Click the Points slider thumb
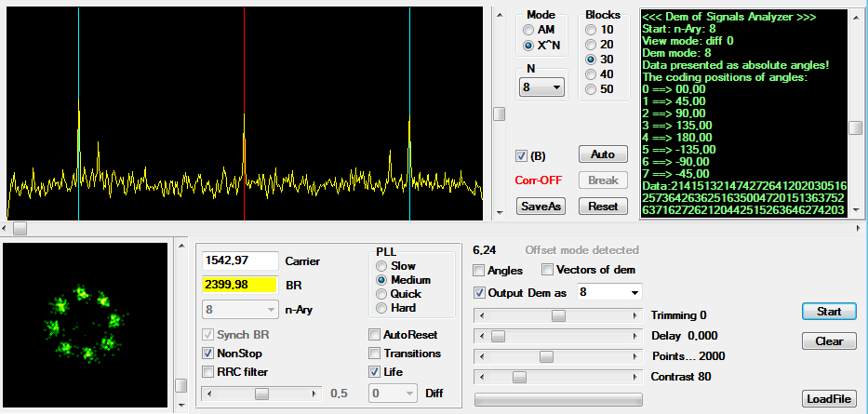The image size is (868, 414). pyautogui.click(x=546, y=356)
